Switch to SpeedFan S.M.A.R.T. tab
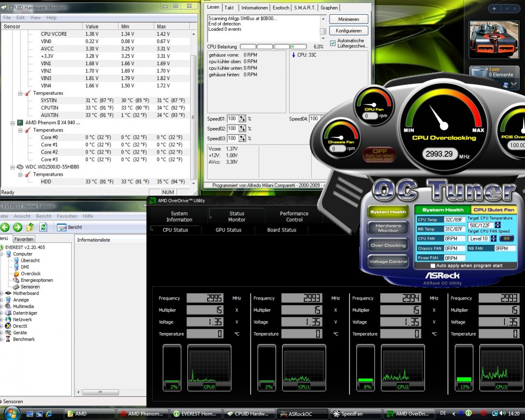The width and height of the screenshot is (525, 420). click(304, 7)
